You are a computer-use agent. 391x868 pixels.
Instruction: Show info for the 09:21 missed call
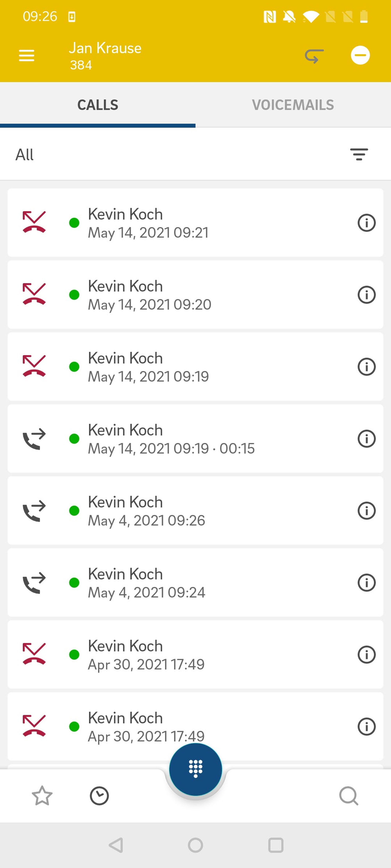366,223
